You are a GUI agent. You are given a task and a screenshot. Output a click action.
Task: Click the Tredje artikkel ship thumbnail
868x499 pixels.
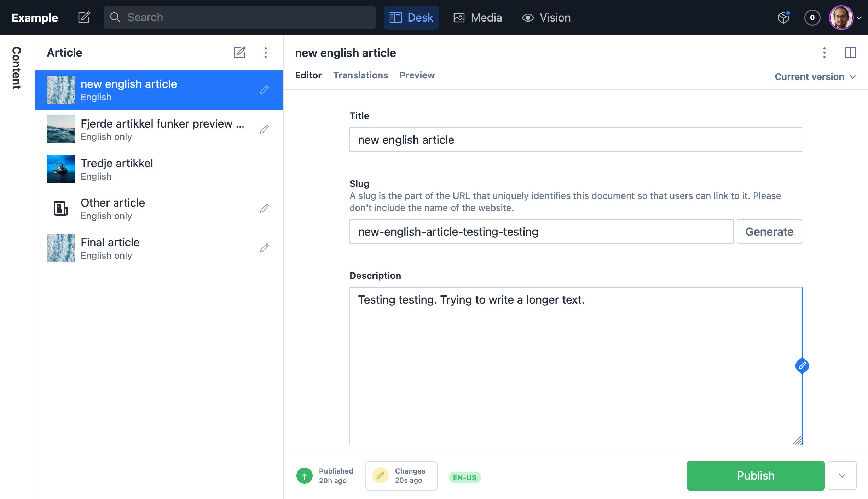coord(61,169)
